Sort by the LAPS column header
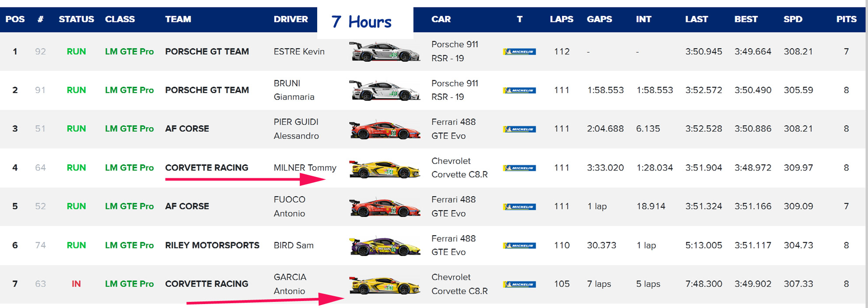This screenshot has height=308, width=868. click(561, 19)
